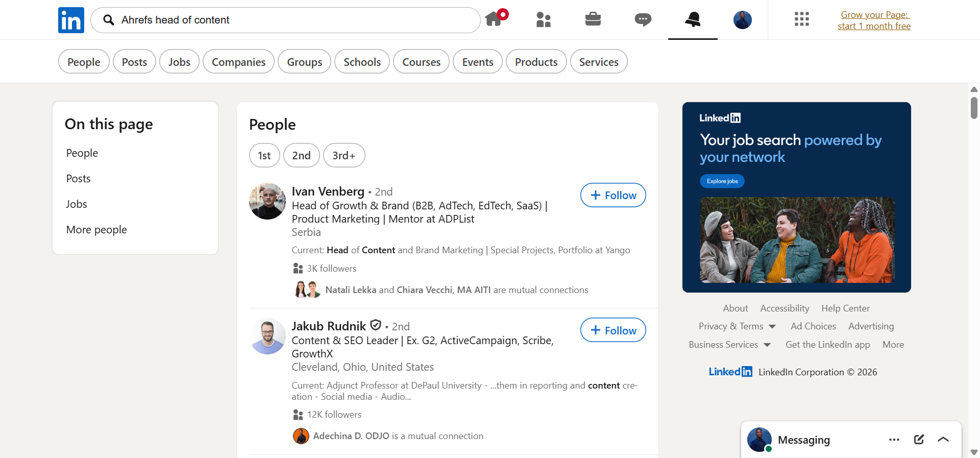This screenshot has height=458, width=980.
Task: Open the Ad Choices footer link
Action: click(x=813, y=326)
